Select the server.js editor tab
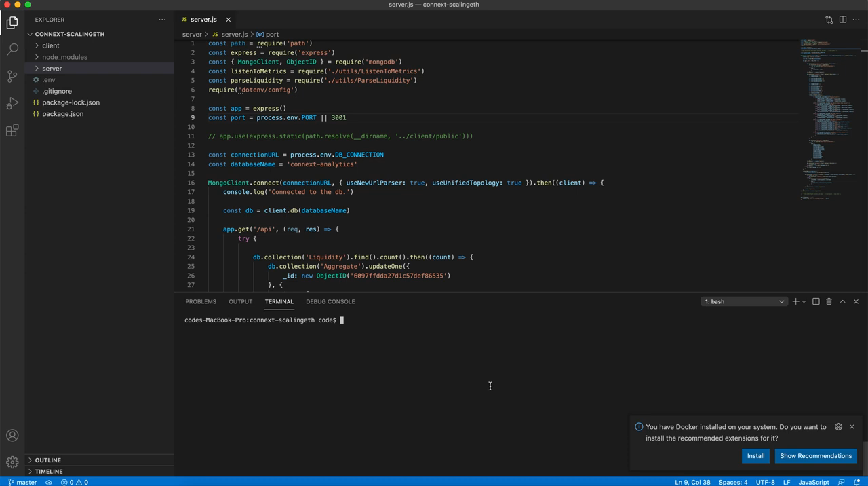 [203, 20]
